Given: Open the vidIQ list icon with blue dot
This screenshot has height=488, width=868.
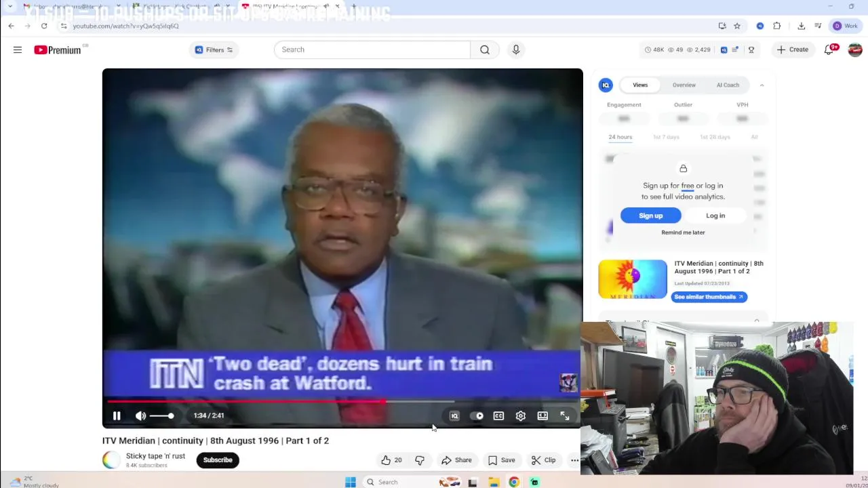Looking at the screenshot, I should pos(736,49).
